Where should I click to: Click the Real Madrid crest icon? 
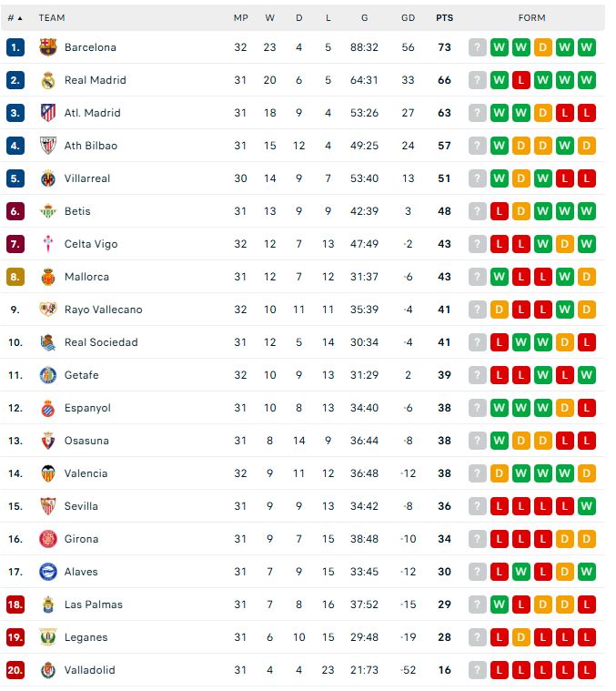pyautogui.click(x=48, y=80)
